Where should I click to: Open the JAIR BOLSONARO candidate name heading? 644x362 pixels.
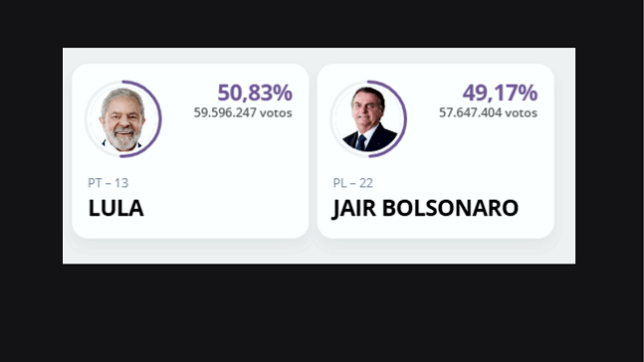[x=425, y=208]
